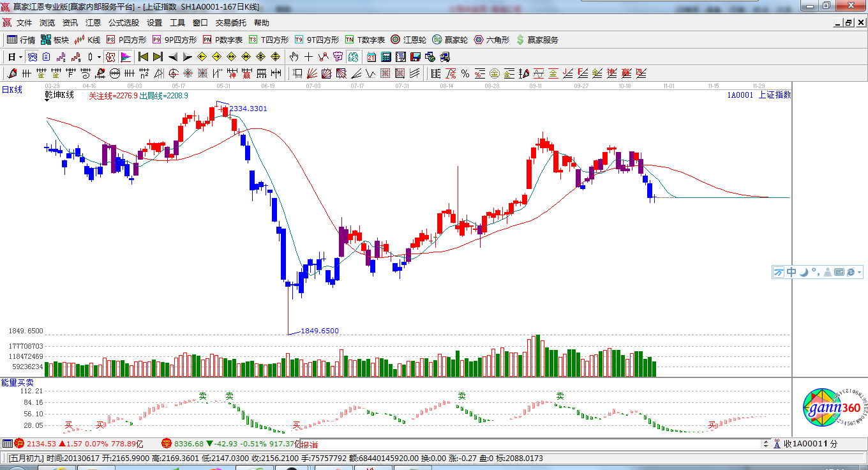Open the calendar icon showing 21
868x470 pixels.
pyautogui.click(x=371, y=57)
